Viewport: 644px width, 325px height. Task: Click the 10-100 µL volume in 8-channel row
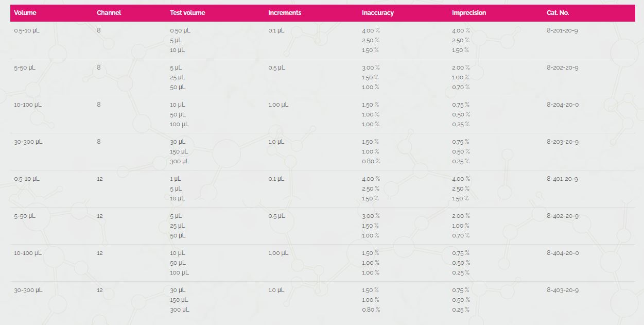click(x=28, y=105)
